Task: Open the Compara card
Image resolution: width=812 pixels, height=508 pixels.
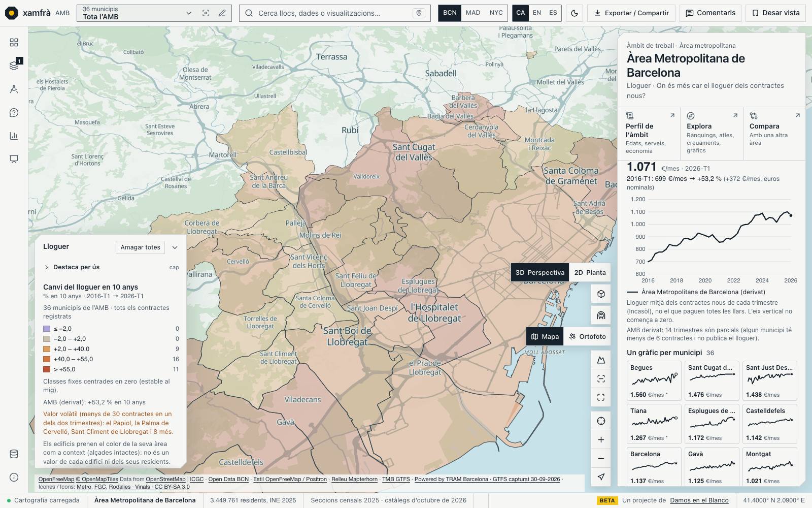Action: (774, 134)
